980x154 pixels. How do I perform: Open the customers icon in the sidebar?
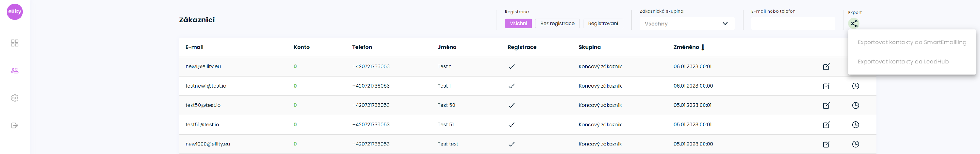[x=14, y=71]
